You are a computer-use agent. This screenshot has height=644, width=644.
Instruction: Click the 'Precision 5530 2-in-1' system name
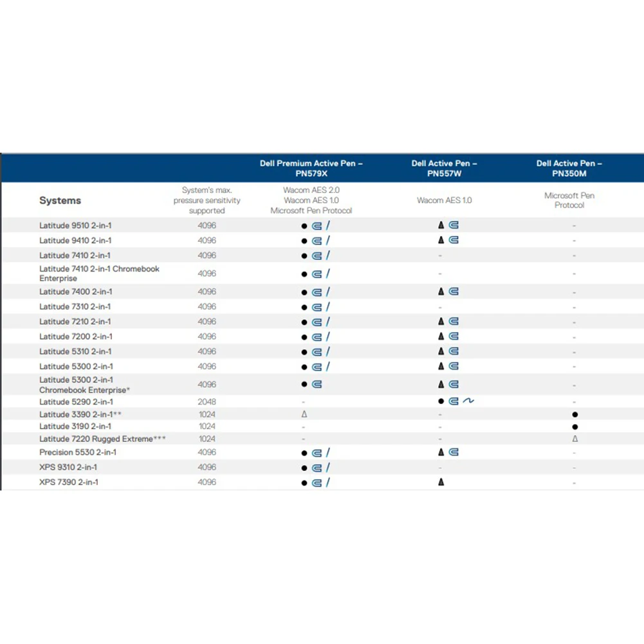point(78,452)
